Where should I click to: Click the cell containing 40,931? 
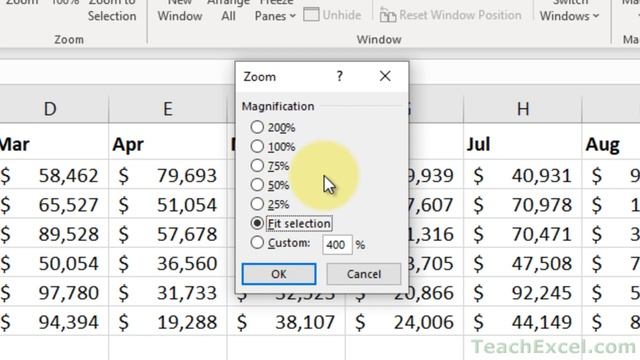coord(523,175)
